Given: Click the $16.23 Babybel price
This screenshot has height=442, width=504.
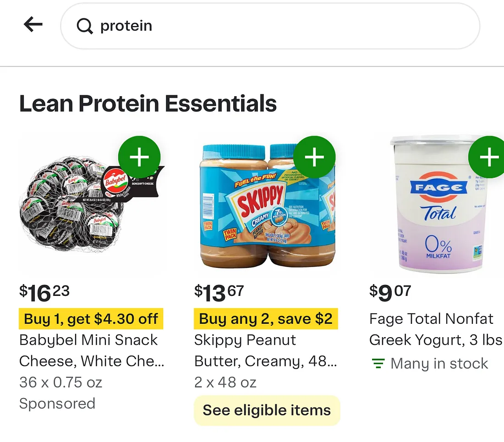Looking at the screenshot, I should click(44, 293).
